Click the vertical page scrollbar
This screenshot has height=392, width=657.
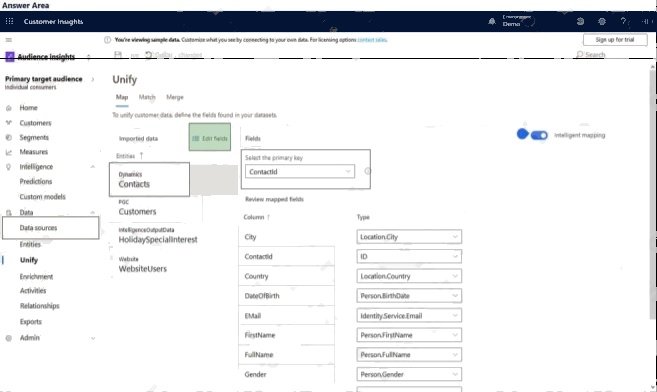(653, 195)
